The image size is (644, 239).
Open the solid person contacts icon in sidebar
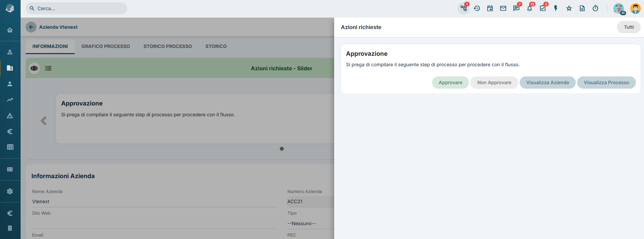pyautogui.click(x=10, y=84)
